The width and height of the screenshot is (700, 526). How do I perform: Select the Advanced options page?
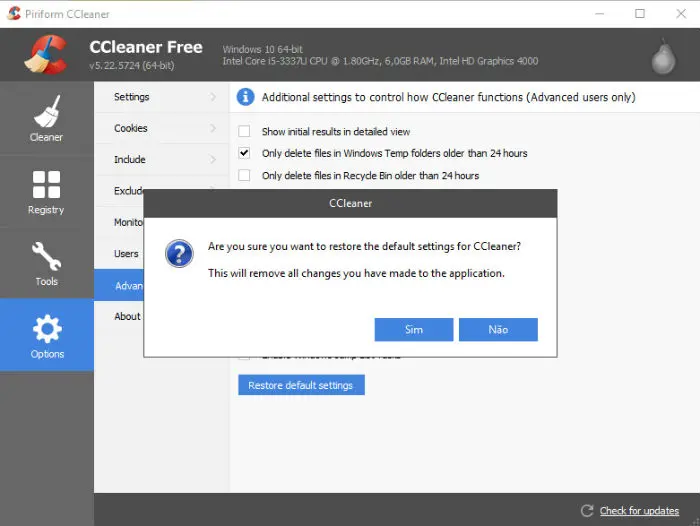pos(119,285)
